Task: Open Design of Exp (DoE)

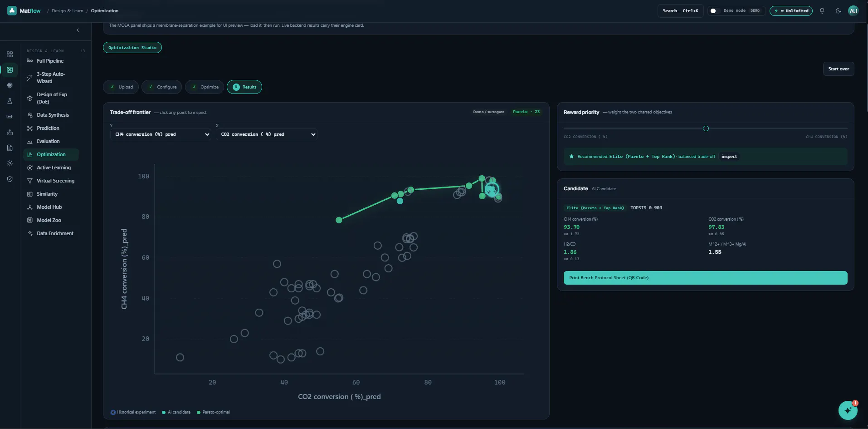Action: 51,98
